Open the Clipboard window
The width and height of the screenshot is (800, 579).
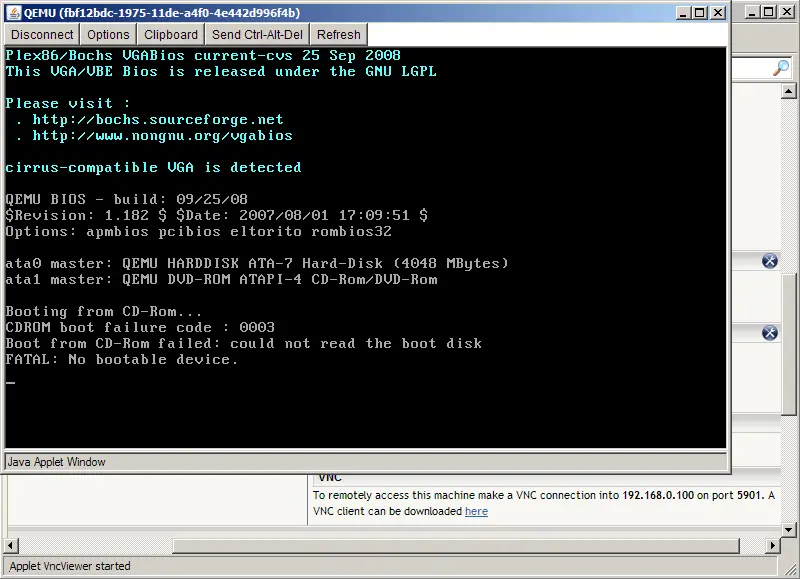170,35
